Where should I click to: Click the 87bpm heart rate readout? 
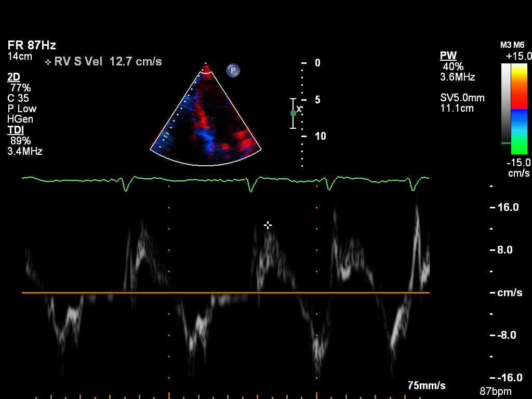click(495, 391)
